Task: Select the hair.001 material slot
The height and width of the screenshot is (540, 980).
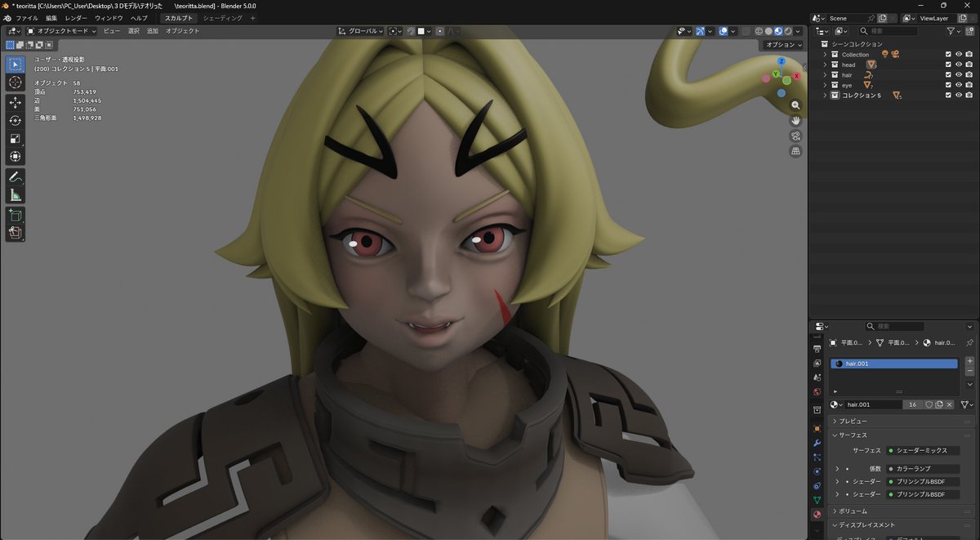Action: click(x=894, y=364)
